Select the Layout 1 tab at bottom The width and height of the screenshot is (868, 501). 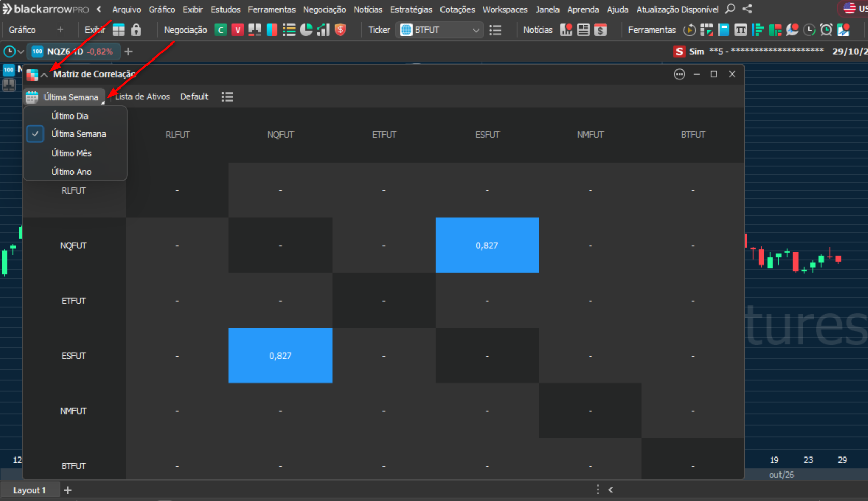[x=30, y=490]
